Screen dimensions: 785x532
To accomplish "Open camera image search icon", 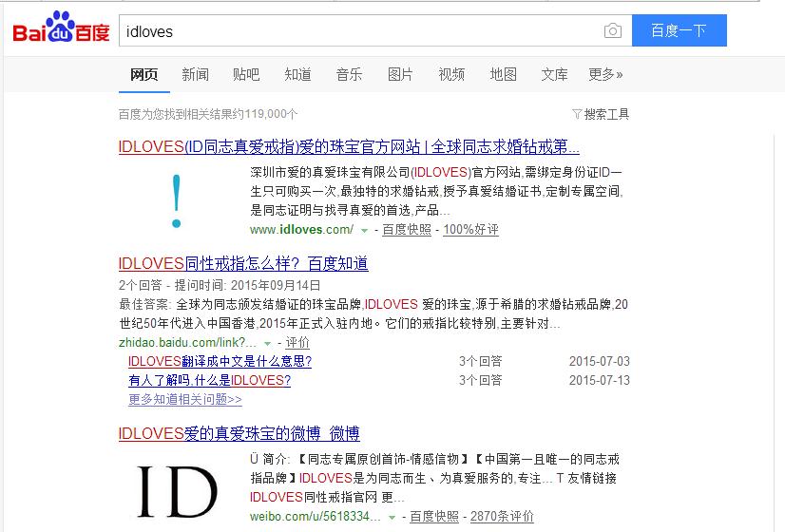I will click(613, 31).
